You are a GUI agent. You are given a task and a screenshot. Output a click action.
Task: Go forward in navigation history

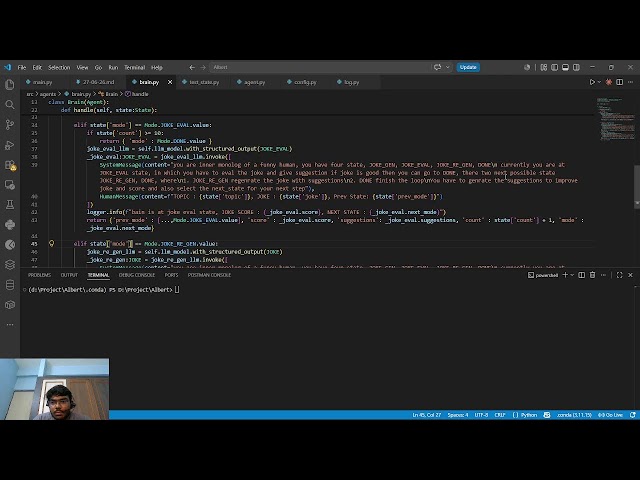tap(203, 67)
